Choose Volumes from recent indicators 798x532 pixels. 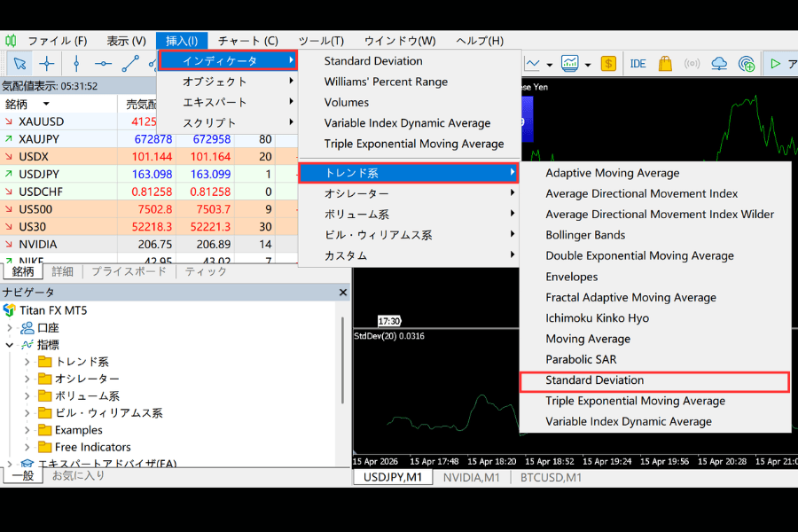[x=347, y=102]
